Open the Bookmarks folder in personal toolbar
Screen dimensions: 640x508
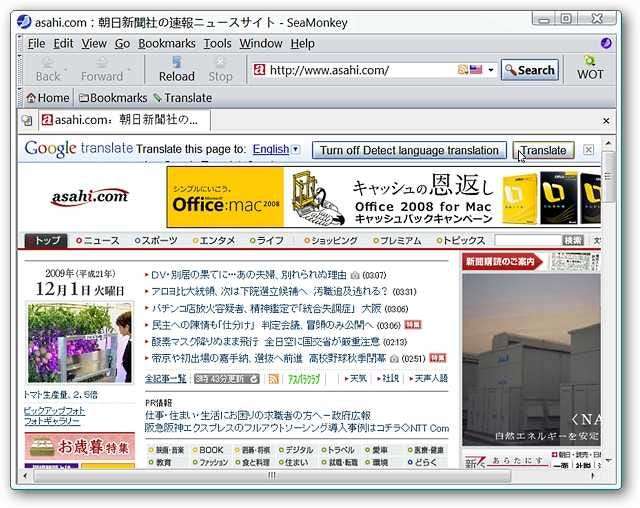point(113,98)
